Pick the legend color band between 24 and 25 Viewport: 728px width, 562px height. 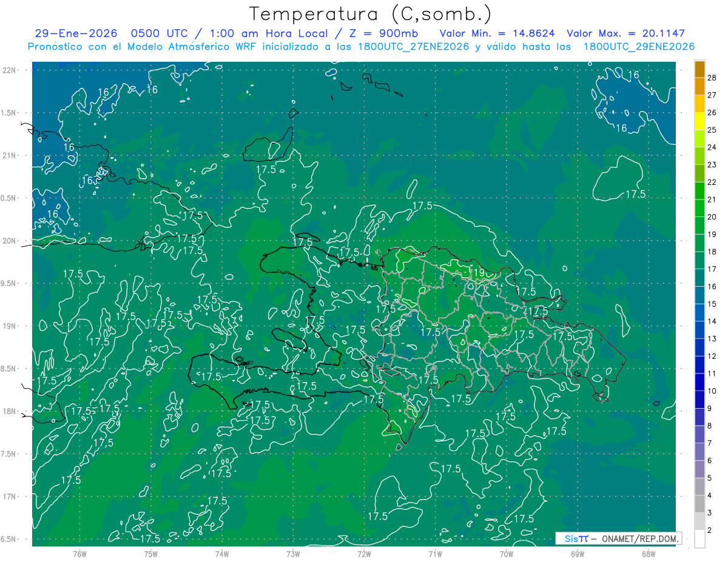coord(699,138)
